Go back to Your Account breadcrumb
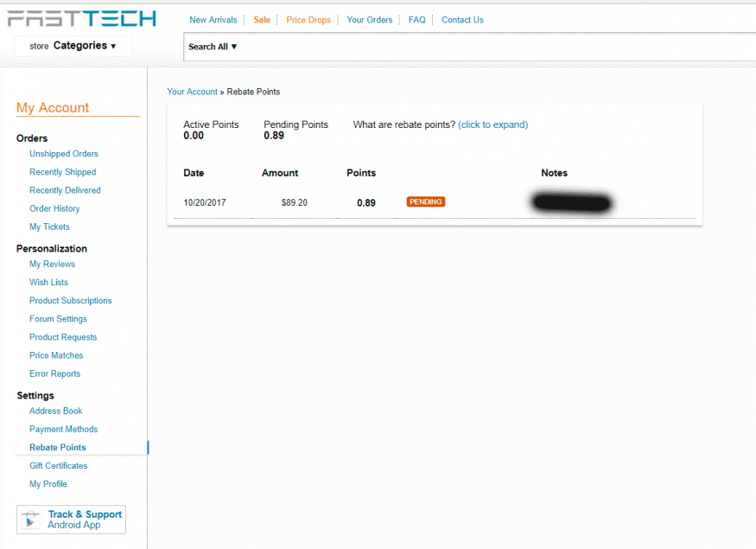The width and height of the screenshot is (756, 549). [192, 92]
